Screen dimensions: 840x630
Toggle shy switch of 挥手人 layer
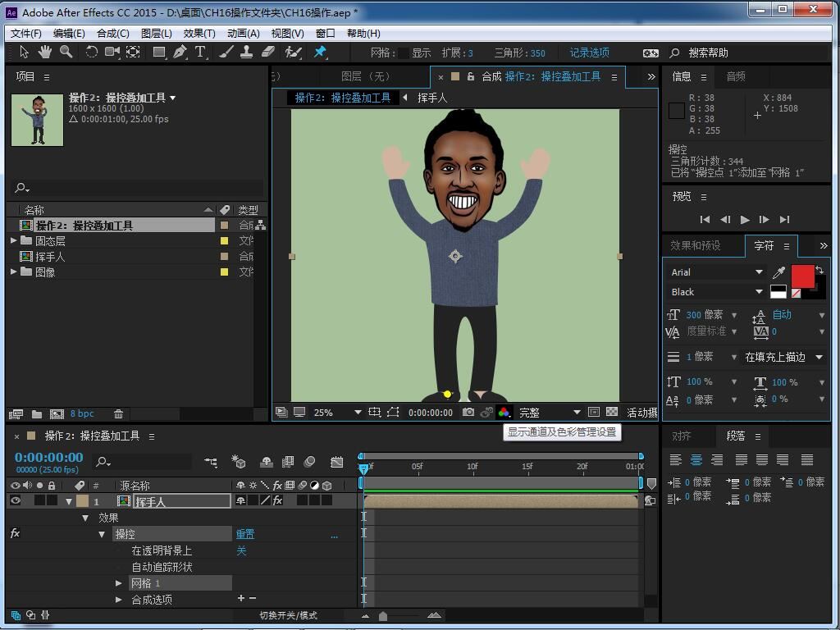click(x=240, y=500)
